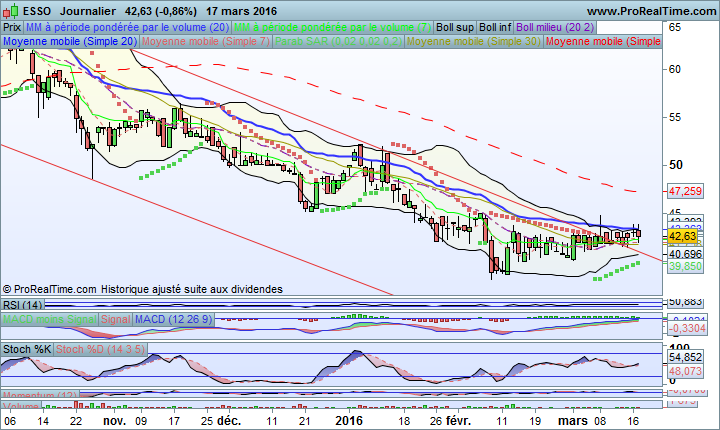This screenshot has height=430, width=720.
Task: Click the 2016 year label on axis
Action: coord(349,421)
